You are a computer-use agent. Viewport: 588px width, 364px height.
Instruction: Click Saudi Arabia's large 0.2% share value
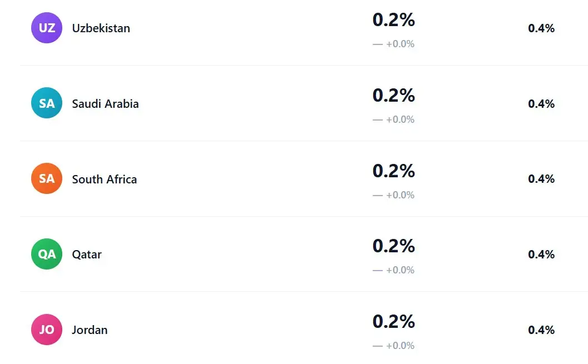click(394, 96)
